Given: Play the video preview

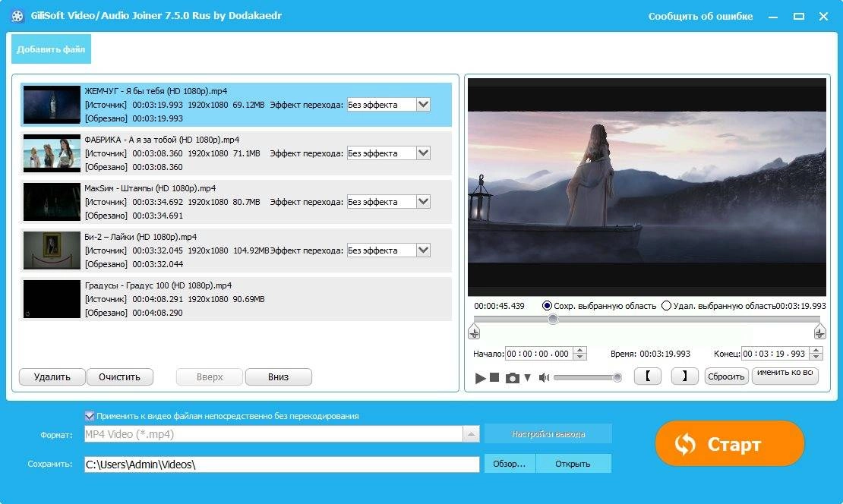Looking at the screenshot, I should 480,378.
